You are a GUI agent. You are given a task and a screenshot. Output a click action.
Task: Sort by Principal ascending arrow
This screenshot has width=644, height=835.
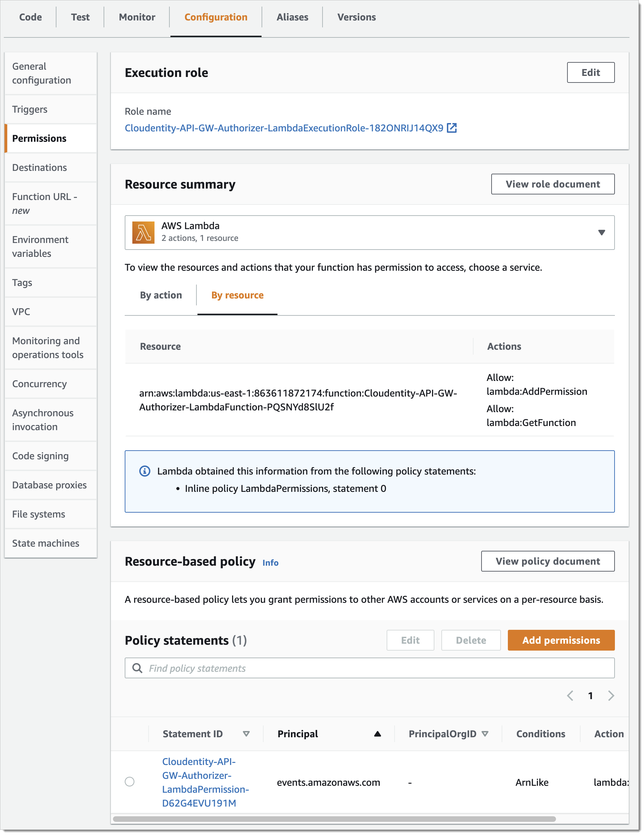(x=377, y=734)
